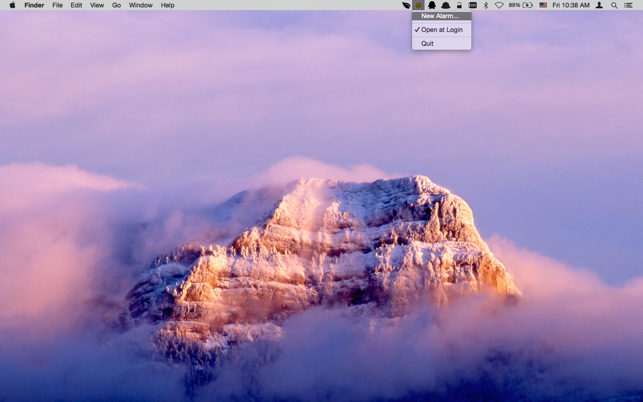Image resolution: width=643 pixels, height=402 pixels.
Task: Open the Notification Center list icon
Action: click(x=628, y=5)
